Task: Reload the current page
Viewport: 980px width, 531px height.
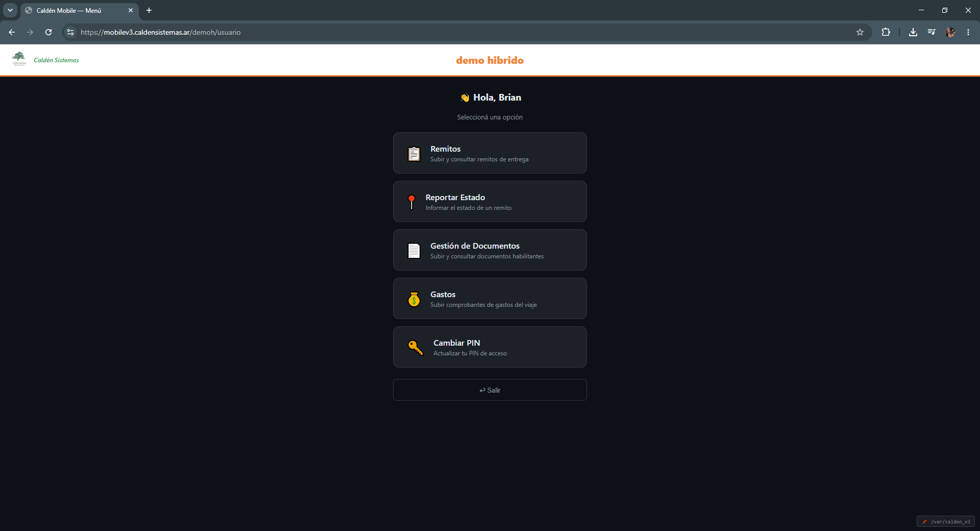Action: point(48,32)
